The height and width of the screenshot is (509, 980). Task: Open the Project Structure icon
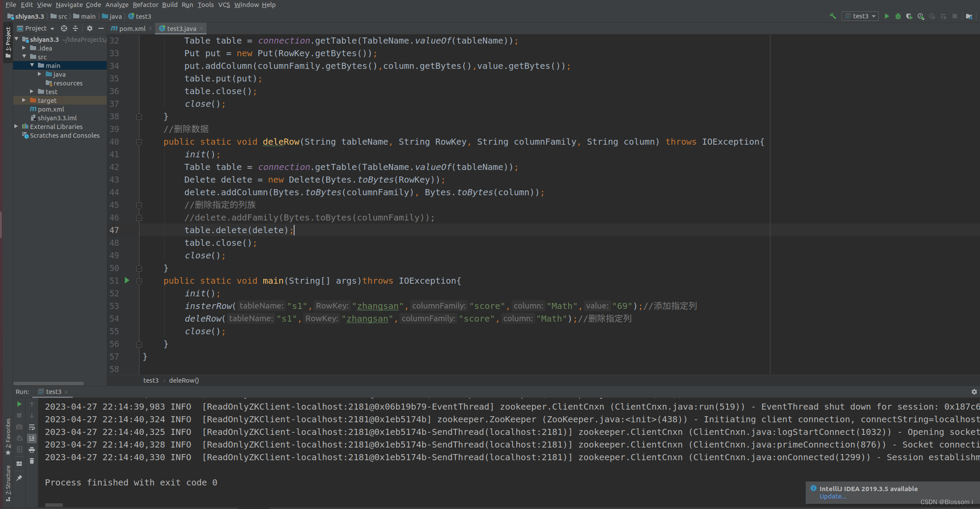[969, 16]
